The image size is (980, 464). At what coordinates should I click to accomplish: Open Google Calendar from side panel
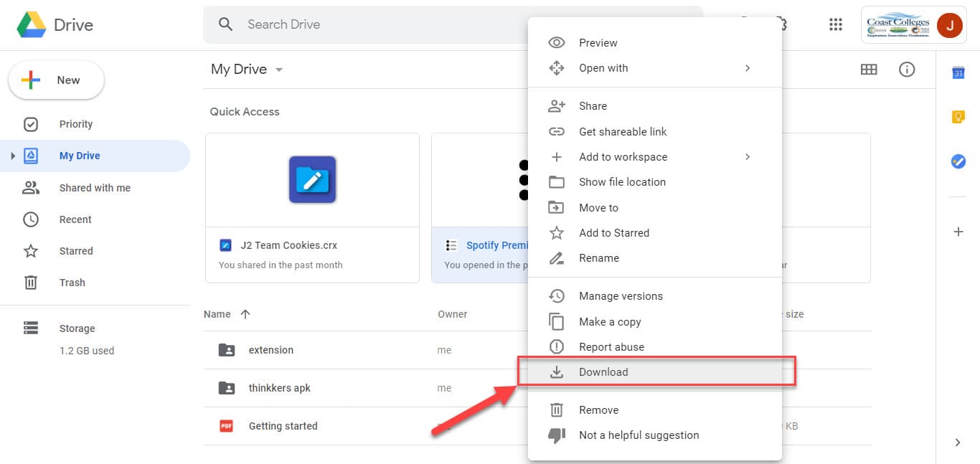(958, 72)
